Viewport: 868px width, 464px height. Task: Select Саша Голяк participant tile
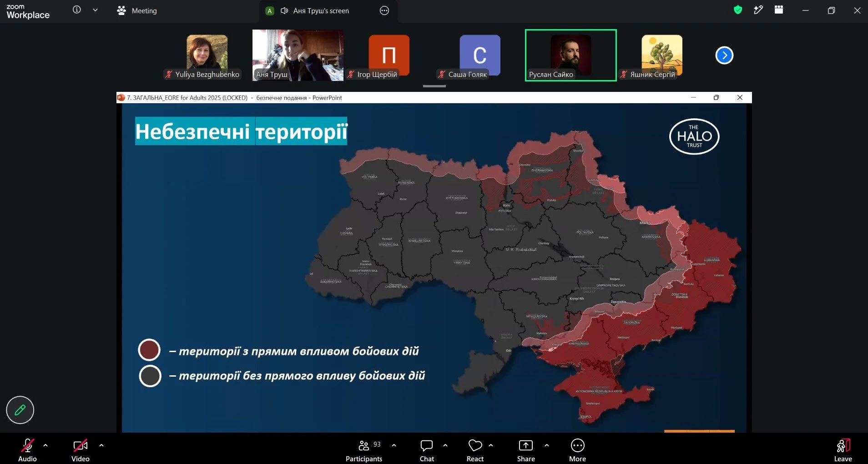tap(480, 55)
